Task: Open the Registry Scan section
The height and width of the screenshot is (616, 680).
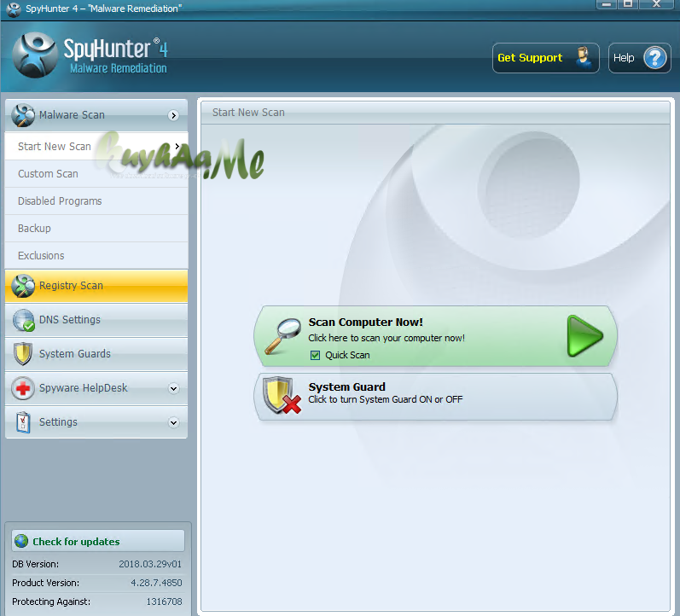Action: pos(96,286)
